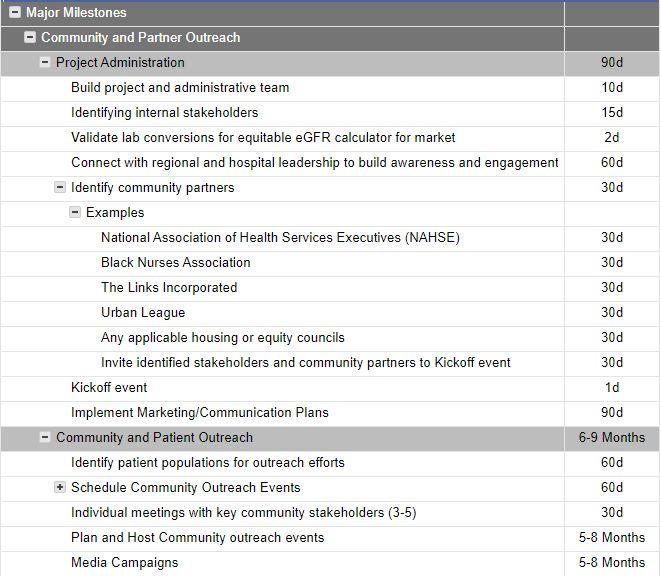Click 30d duration of The Links Incorporated
Viewport: 661px width, 576px height.
tap(612, 288)
